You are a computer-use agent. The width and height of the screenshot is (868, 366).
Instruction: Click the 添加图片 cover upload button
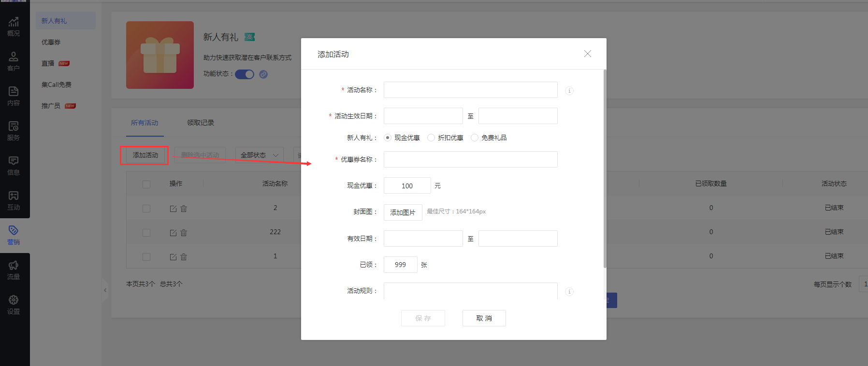[x=403, y=212]
